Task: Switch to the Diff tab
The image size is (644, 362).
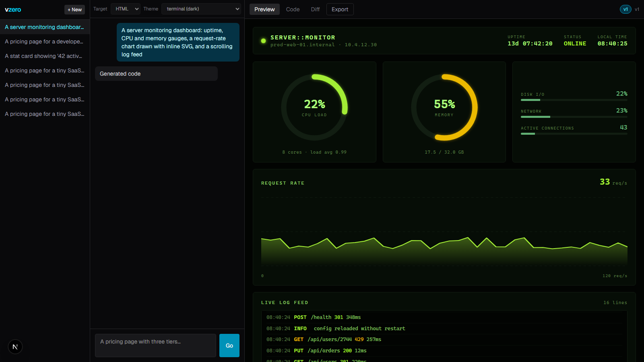Action: coord(315,9)
